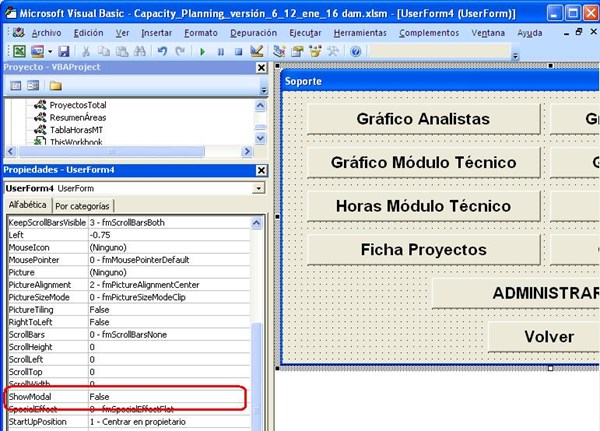Click the Insert UserForm toolbar icon
This screenshot has height=431, width=600.
click(x=38, y=51)
